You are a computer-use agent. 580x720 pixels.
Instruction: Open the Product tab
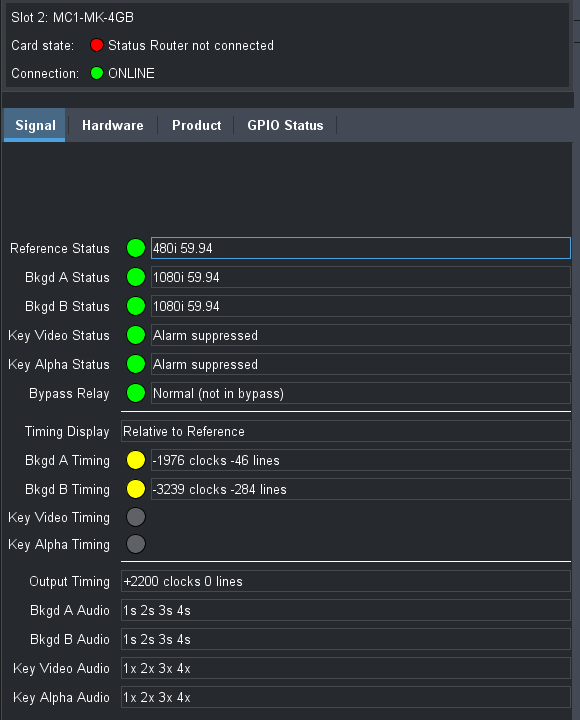[196, 125]
